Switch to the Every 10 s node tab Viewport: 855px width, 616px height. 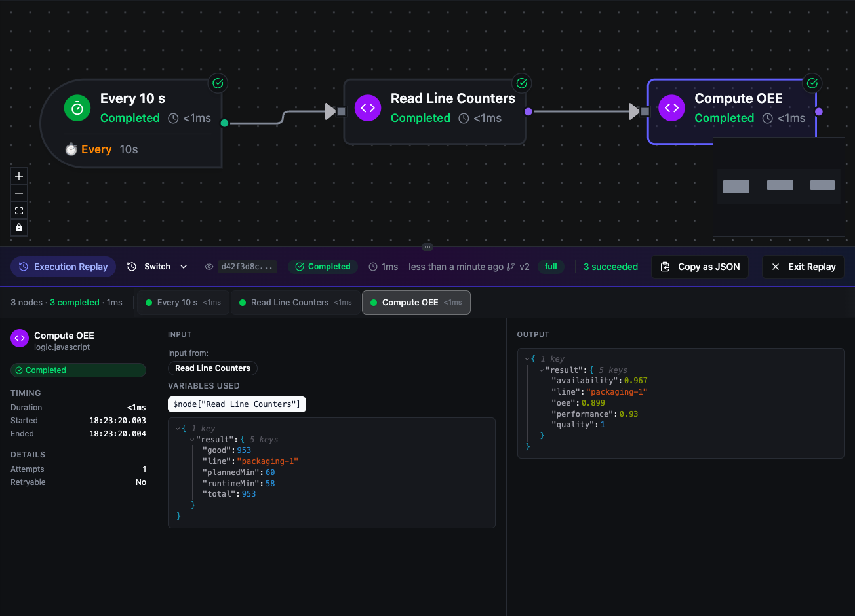(183, 303)
